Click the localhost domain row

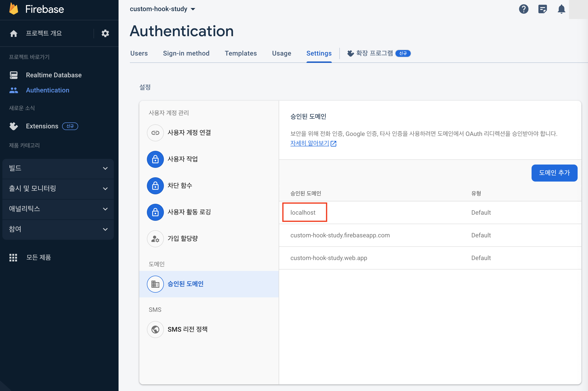[303, 213]
